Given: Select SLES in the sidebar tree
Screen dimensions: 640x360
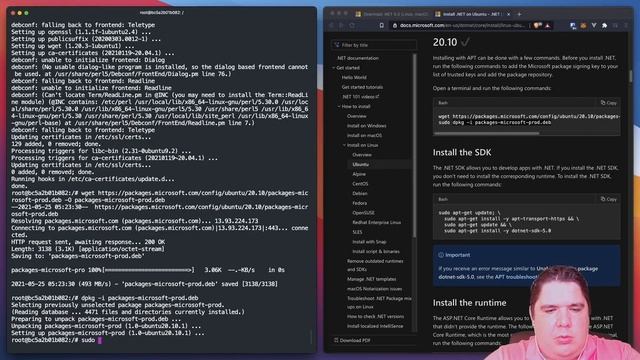Looking at the screenshot, I should coord(357,232).
